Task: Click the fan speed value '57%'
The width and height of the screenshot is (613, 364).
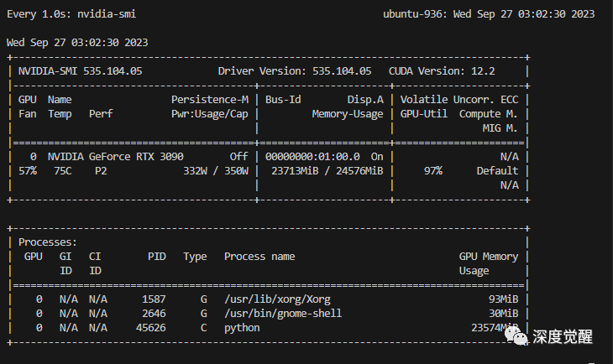Action: click(x=28, y=171)
